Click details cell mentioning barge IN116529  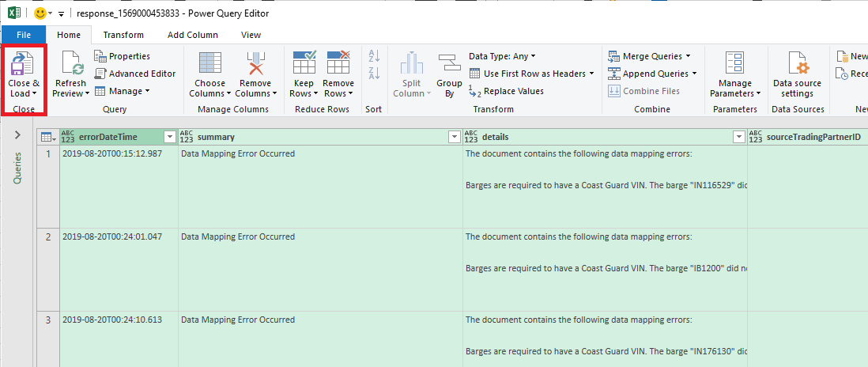tap(605, 187)
